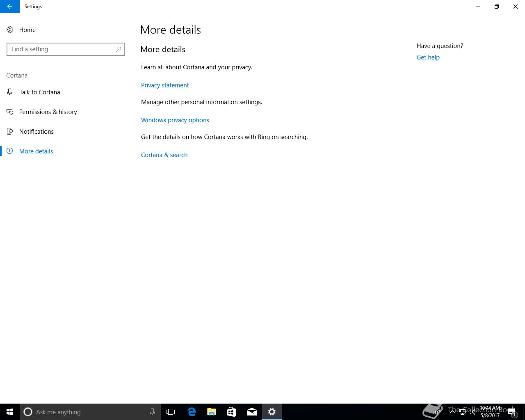Open Task View from the taskbar
Screen dimensions: 525x420
click(x=171, y=412)
